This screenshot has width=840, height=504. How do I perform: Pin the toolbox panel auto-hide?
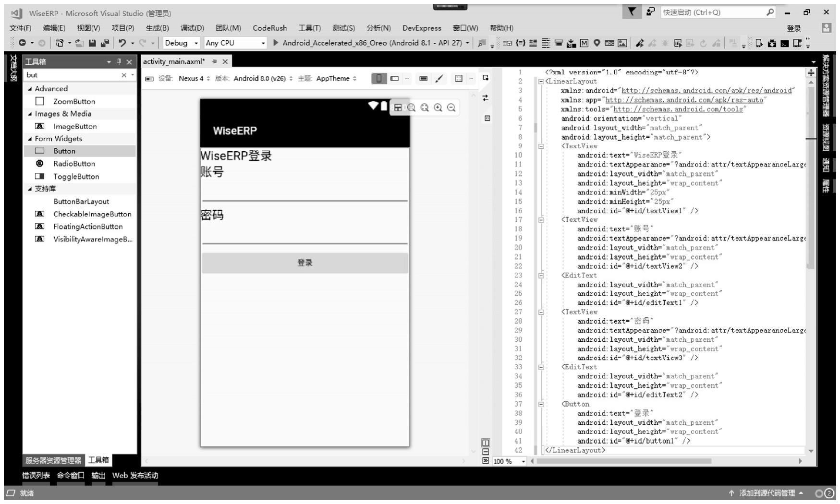(x=119, y=61)
